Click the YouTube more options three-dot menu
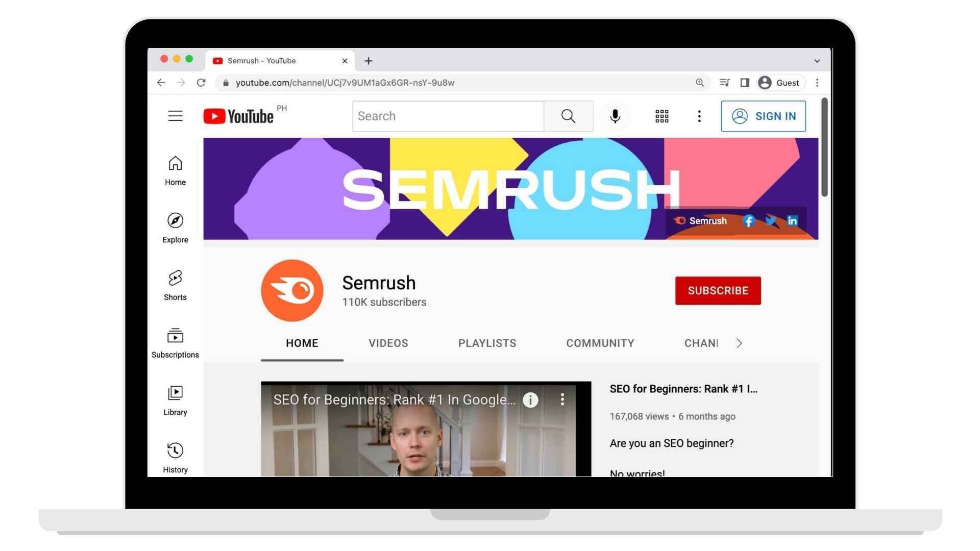The height and width of the screenshot is (551, 980). tap(699, 115)
